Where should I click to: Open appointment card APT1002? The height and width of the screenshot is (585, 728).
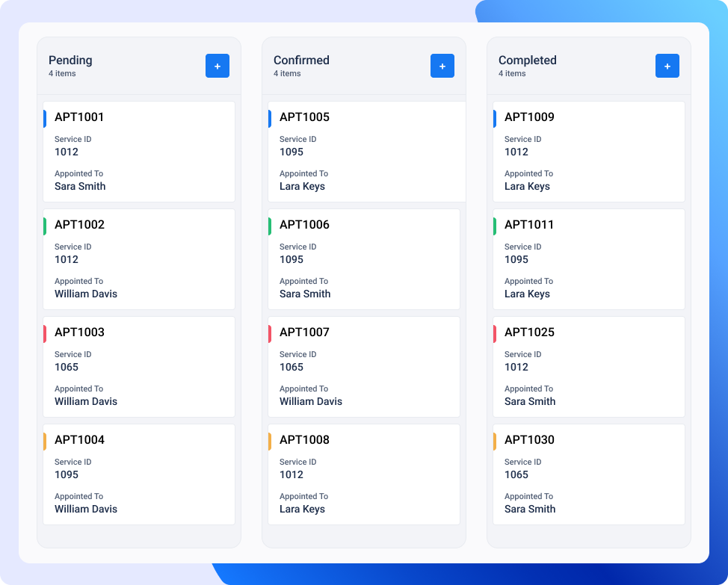point(139,259)
